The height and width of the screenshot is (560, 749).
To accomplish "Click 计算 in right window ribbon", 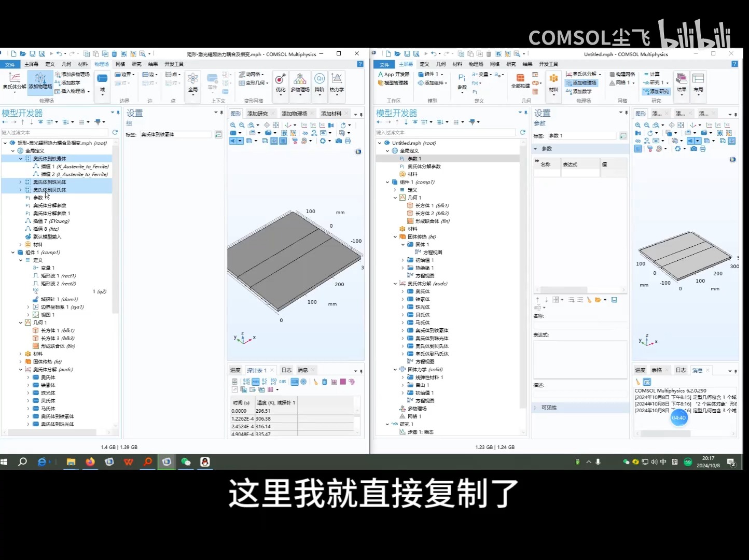I will [x=651, y=74].
